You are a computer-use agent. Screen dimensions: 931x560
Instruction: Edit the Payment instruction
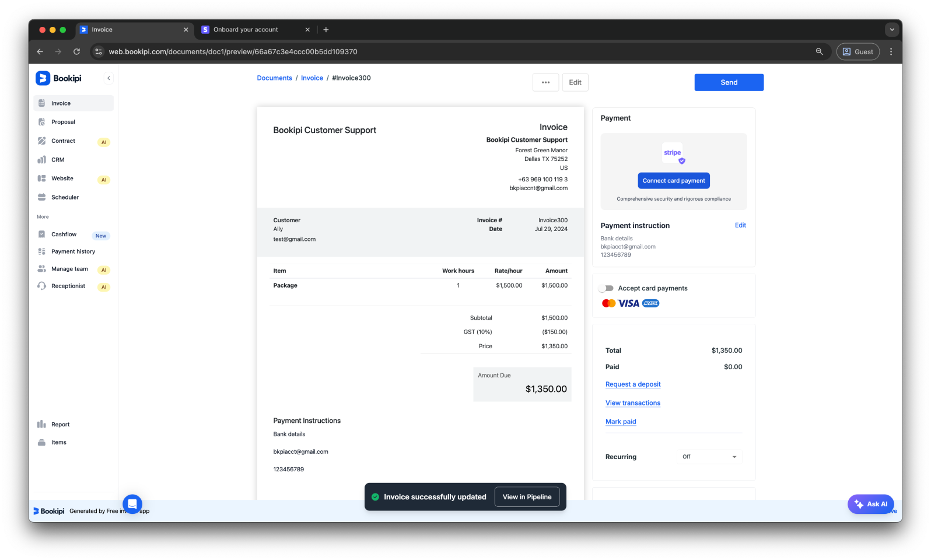coord(740,225)
